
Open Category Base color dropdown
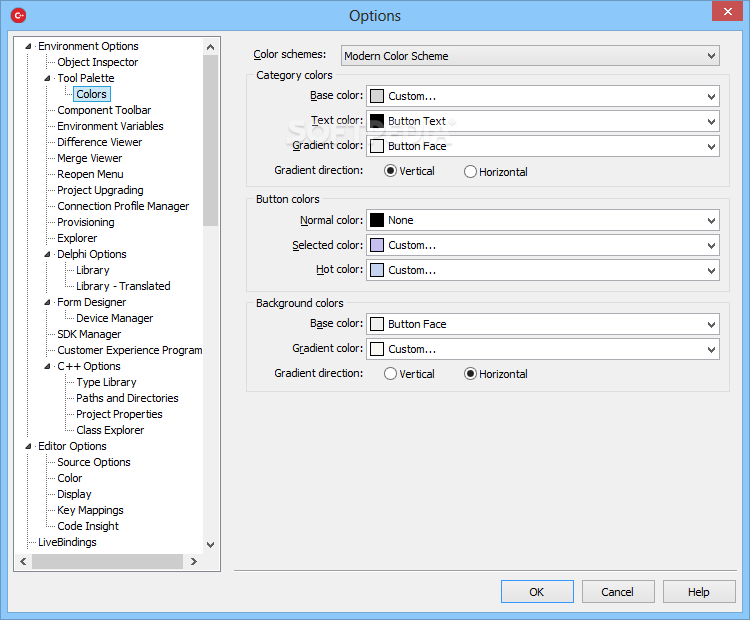coord(542,96)
